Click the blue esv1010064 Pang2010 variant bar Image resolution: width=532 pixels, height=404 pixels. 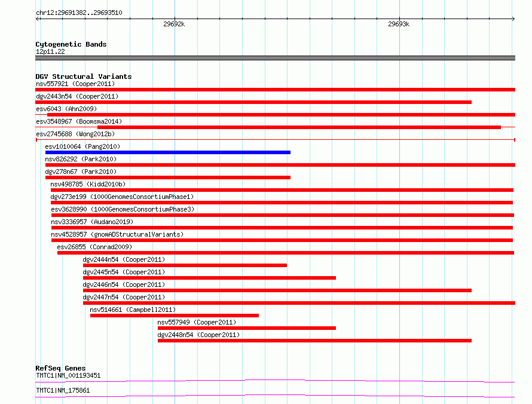pos(167,152)
